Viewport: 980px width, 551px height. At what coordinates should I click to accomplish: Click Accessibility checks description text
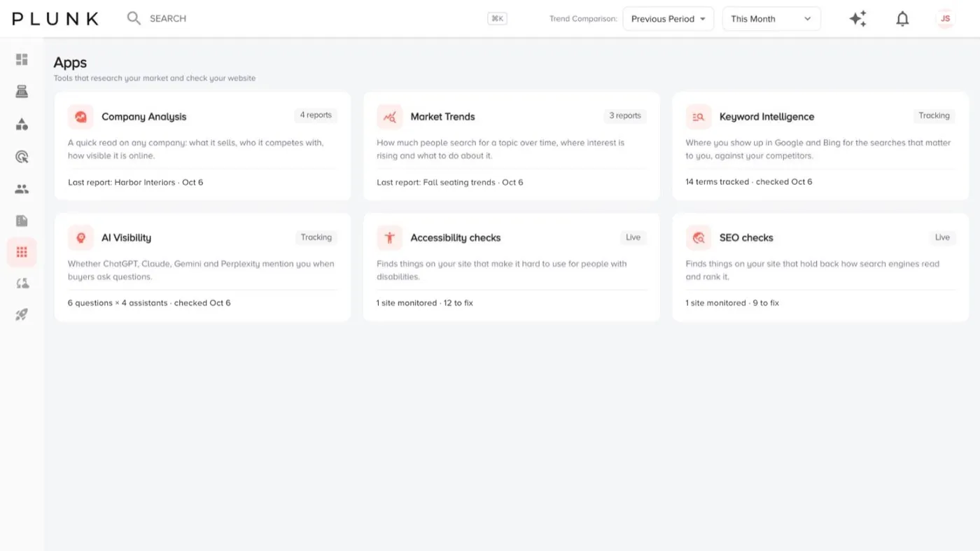[x=502, y=270]
